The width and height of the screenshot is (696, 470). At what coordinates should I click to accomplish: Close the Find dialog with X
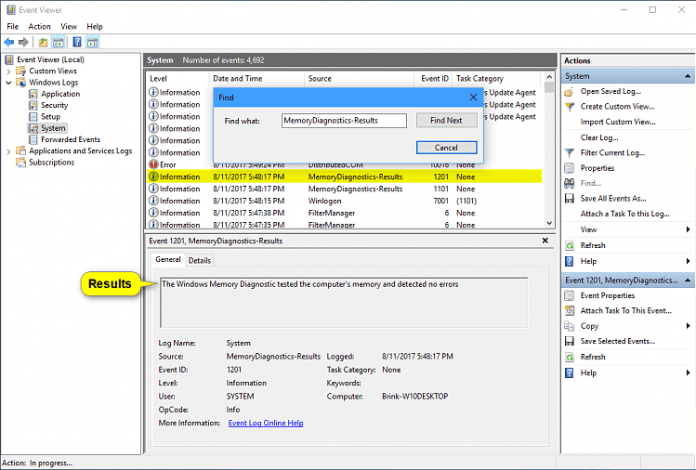473,97
